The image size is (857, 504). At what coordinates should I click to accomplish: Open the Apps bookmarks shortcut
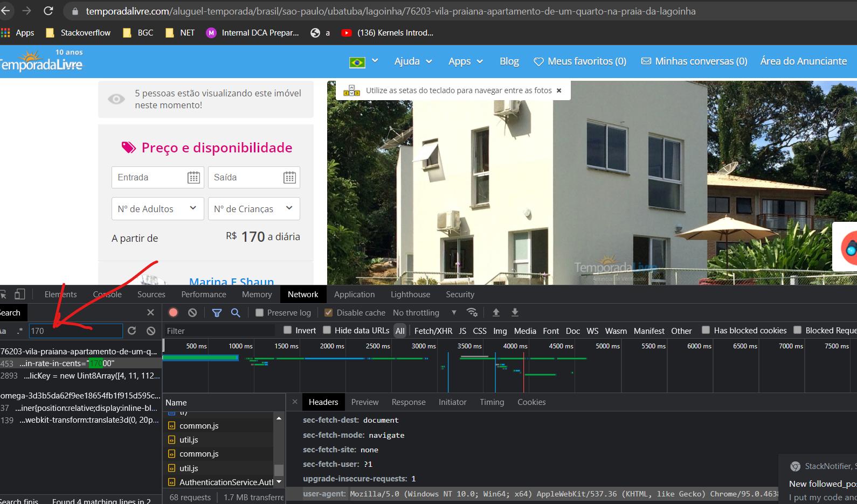click(x=18, y=33)
